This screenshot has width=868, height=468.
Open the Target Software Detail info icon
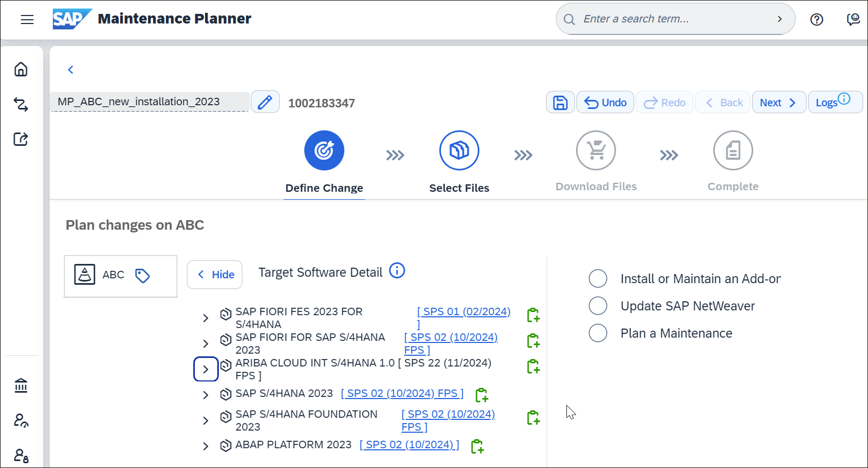(397, 271)
